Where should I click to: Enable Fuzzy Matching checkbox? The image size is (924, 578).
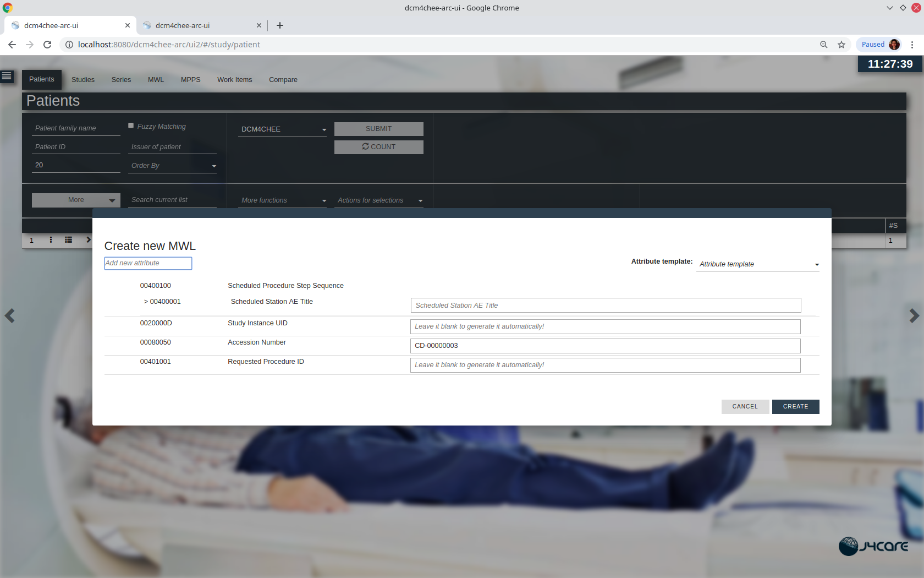pos(130,126)
